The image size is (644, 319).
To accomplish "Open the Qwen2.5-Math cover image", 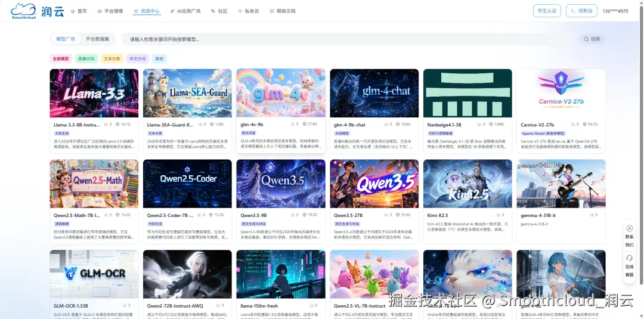I will click(94, 184).
